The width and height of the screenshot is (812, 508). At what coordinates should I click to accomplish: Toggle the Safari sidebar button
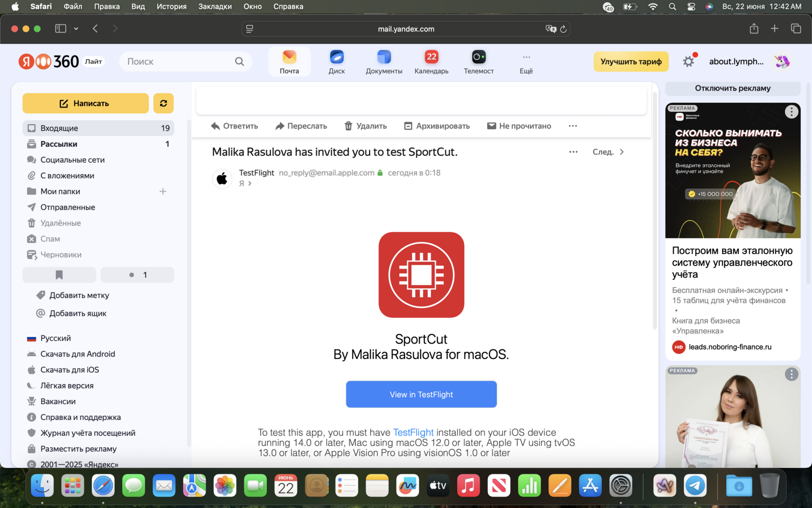[60, 29]
